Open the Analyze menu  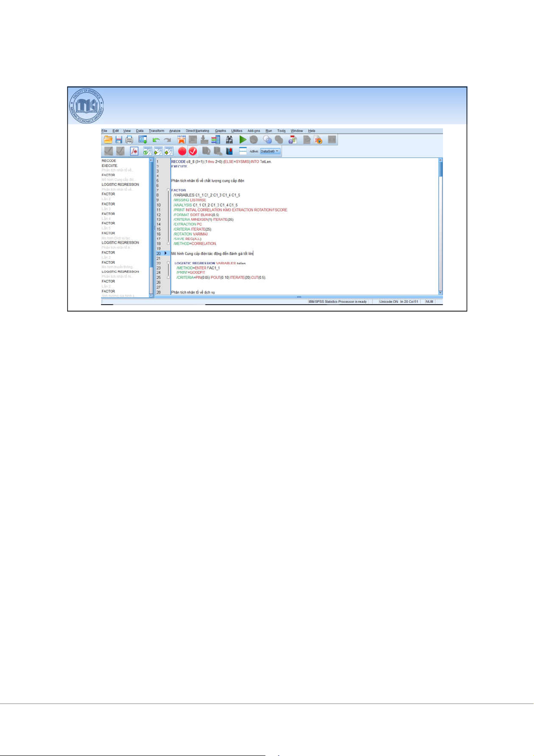pyautogui.click(x=174, y=131)
